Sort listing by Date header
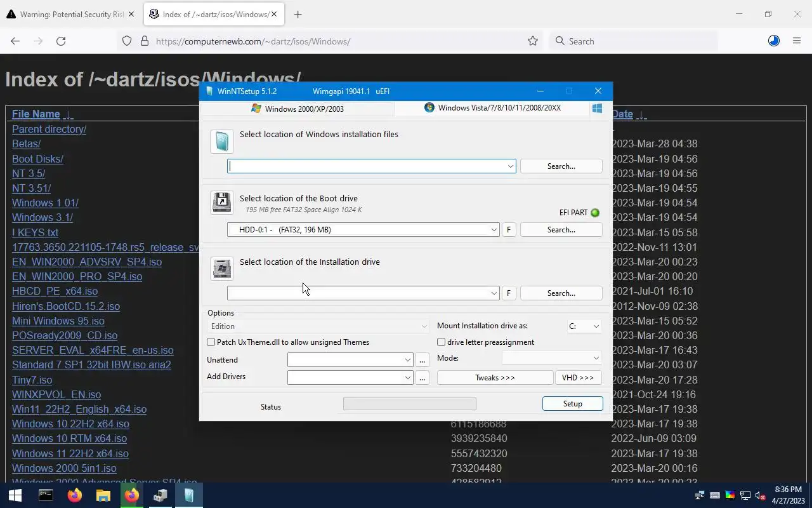The height and width of the screenshot is (508, 812). [x=622, y=114]
